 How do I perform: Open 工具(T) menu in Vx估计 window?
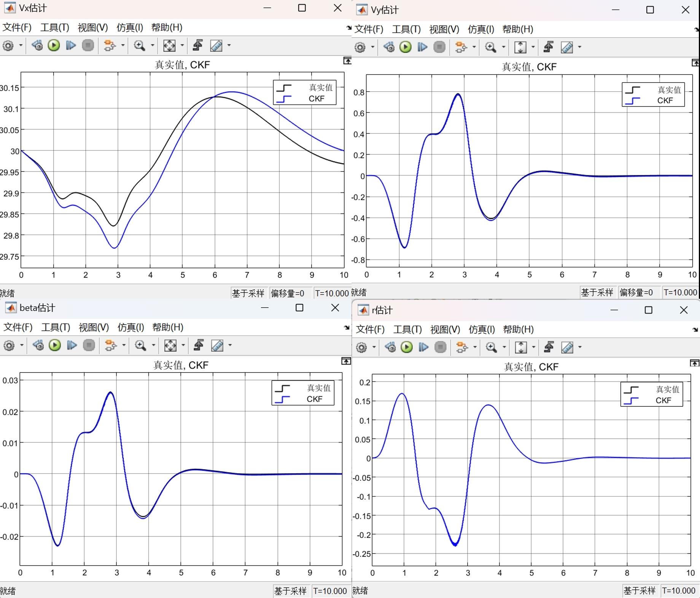(x=55, y=27)
